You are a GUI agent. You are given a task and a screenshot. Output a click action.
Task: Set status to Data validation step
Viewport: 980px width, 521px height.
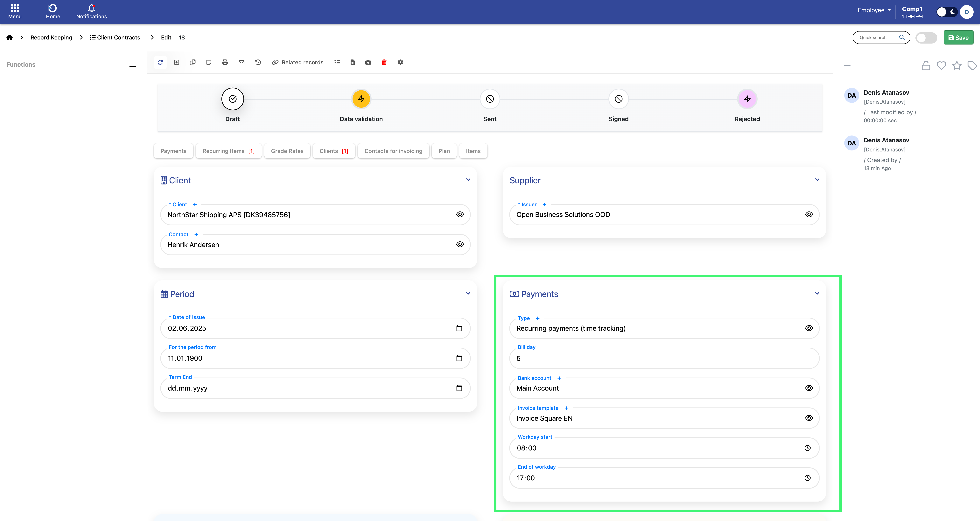[361, 99]
